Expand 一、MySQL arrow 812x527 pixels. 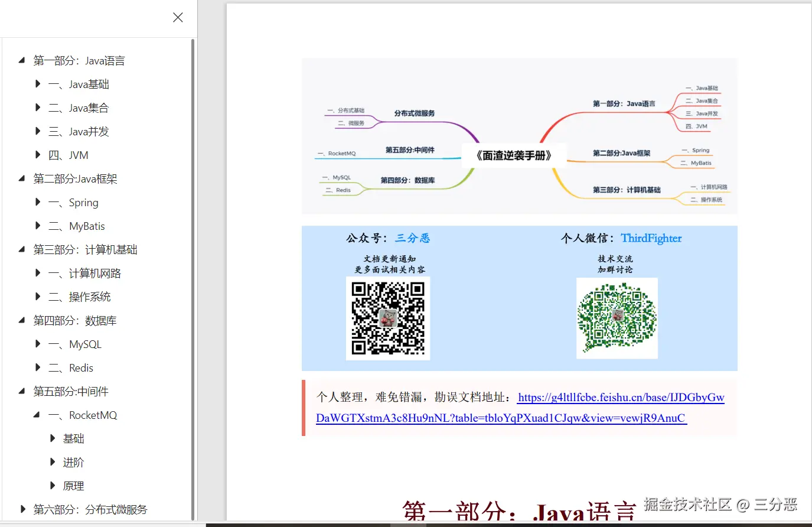click(38, 344)
